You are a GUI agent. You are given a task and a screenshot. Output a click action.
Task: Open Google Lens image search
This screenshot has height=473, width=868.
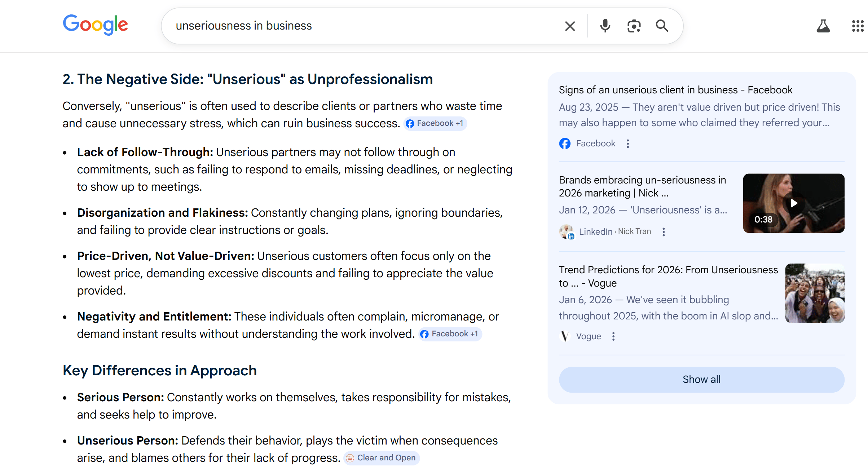click(634, 26)
